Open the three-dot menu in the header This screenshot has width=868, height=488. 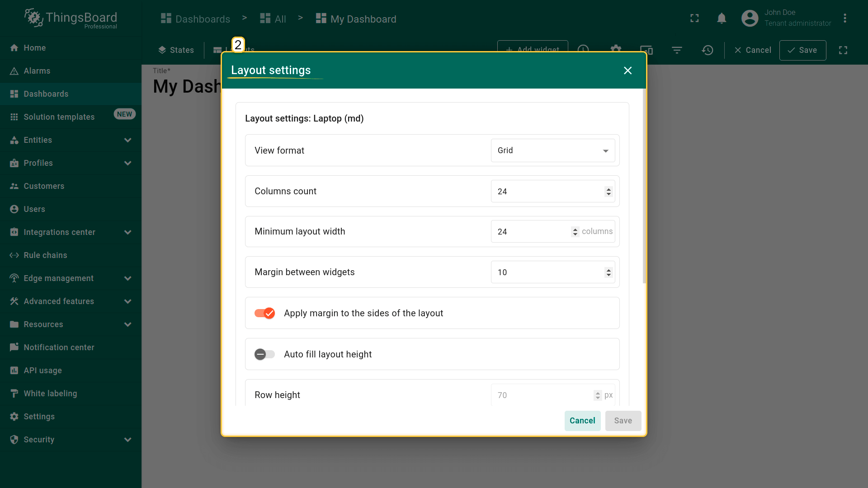pos(844,19)
